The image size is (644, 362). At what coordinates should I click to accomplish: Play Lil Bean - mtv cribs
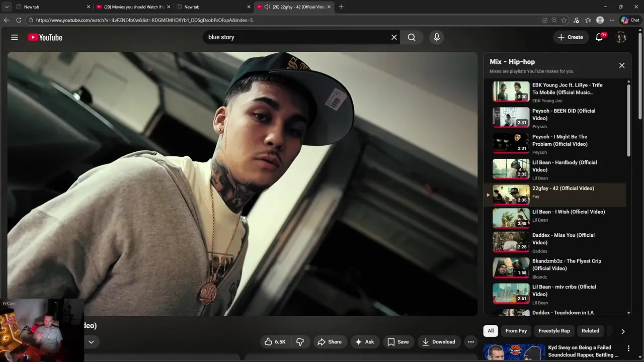(x=555, y=294)
